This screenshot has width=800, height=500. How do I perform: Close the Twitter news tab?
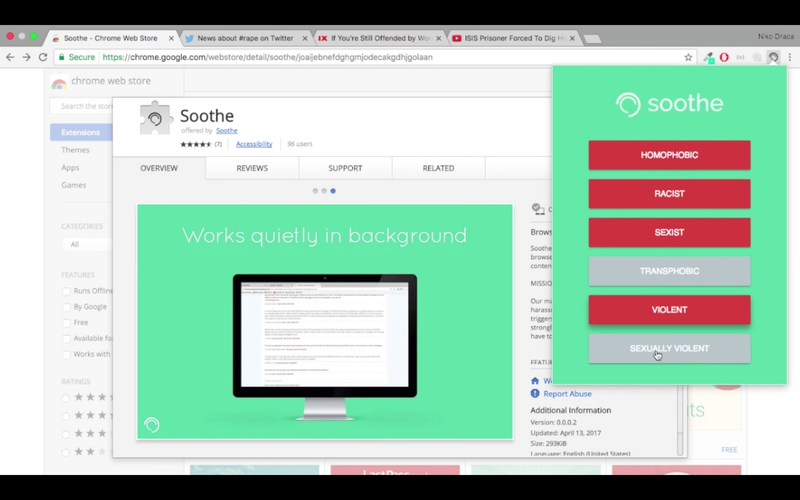click(305, 38)
